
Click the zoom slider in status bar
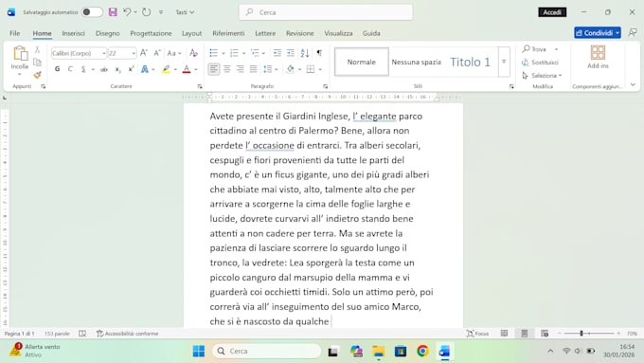(589, 334)
